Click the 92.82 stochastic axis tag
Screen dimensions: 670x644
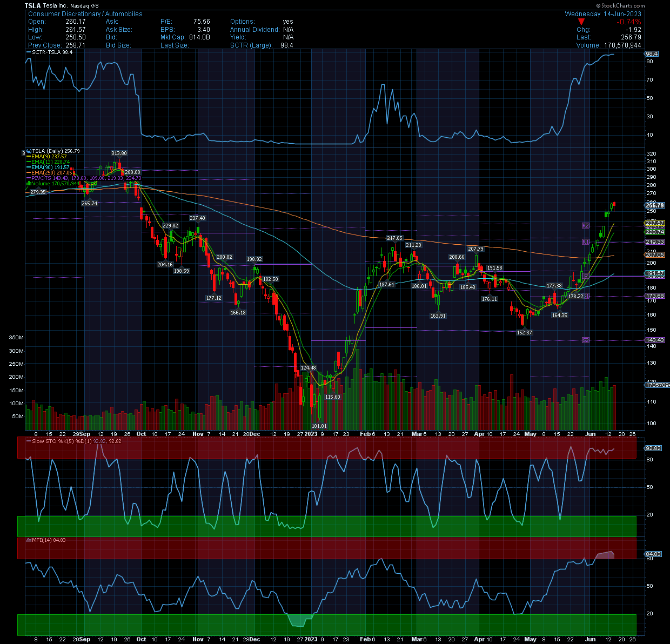click(653, 448)
